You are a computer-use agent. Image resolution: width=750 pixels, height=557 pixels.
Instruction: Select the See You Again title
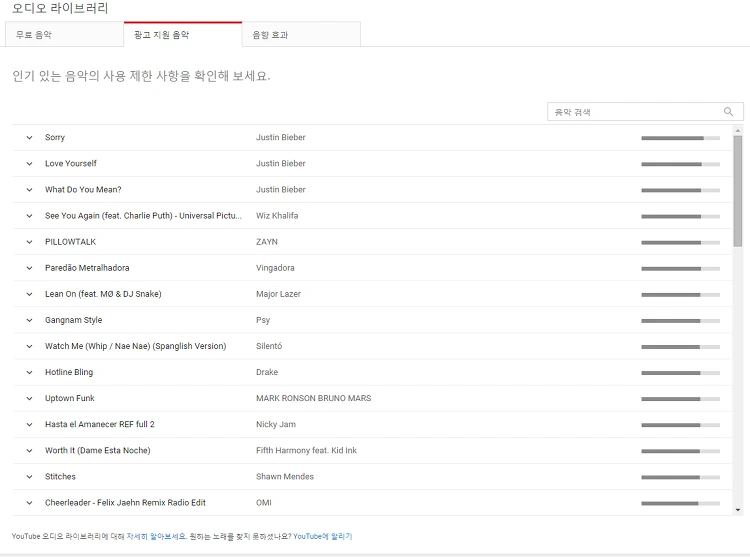pos(143,216)
